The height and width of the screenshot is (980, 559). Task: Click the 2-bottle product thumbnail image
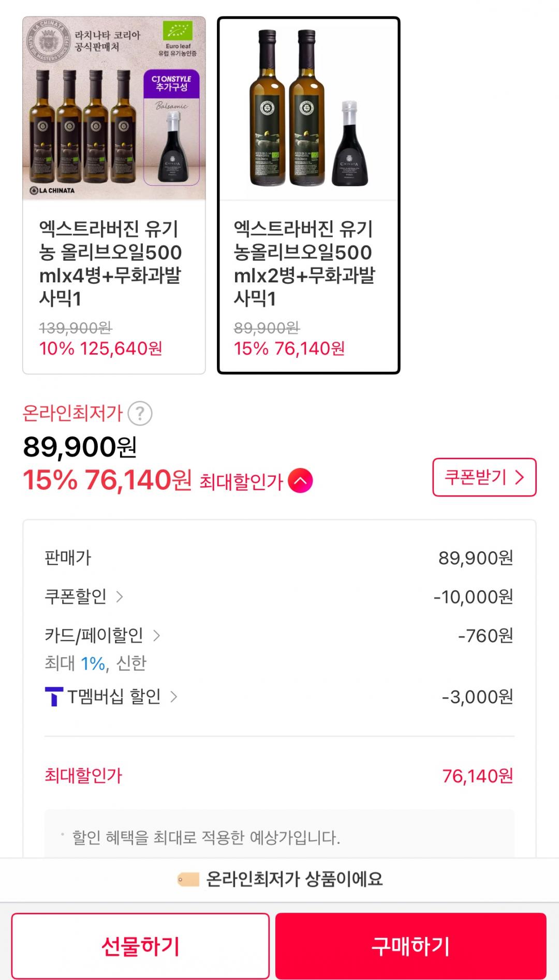308,110
